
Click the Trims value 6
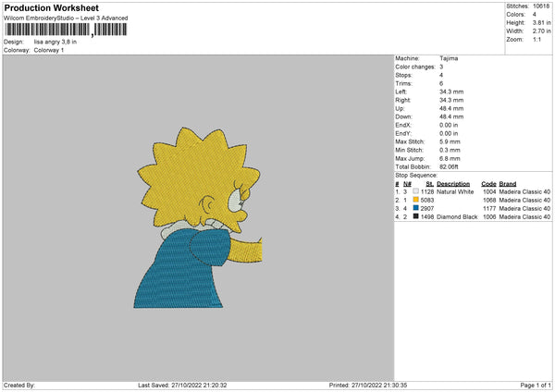click(441, 83)
